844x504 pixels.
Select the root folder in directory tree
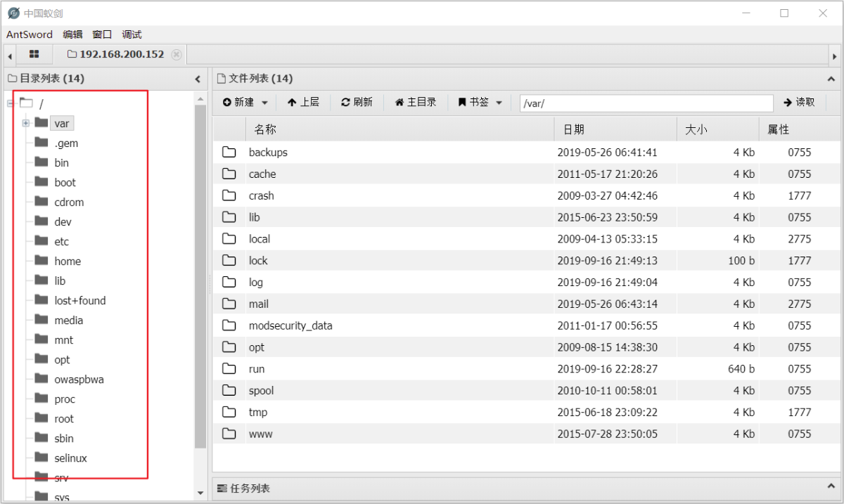coord(64,419)
